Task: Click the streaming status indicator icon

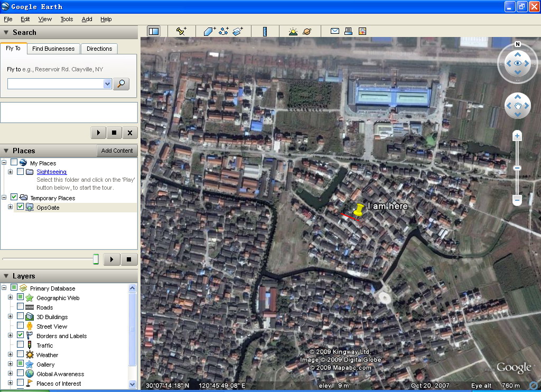Action: click(535, 386)
